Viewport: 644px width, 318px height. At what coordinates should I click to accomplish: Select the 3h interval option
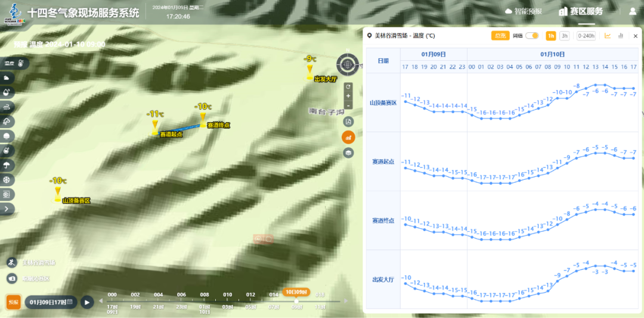click(x=564, y=36)
